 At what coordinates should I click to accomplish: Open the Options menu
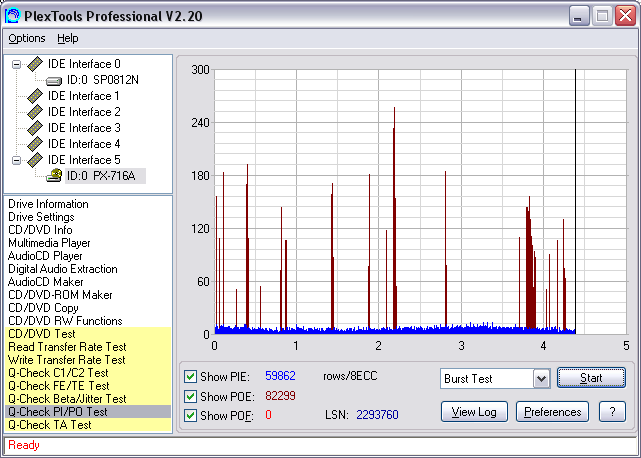[x=27, y=38]
